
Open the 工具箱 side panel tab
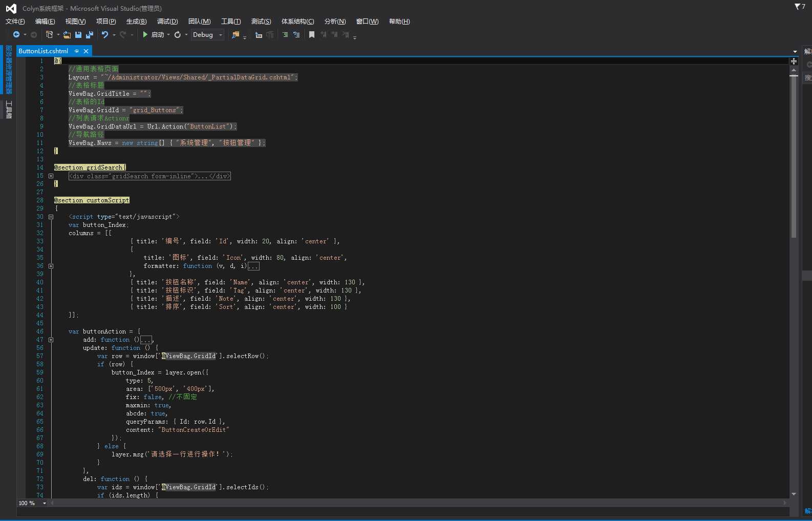[9, 110]
